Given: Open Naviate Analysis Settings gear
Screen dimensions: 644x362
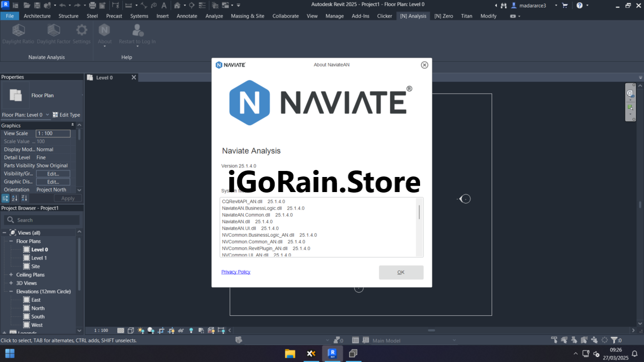Looking at the screenshot, I should 82,30.
